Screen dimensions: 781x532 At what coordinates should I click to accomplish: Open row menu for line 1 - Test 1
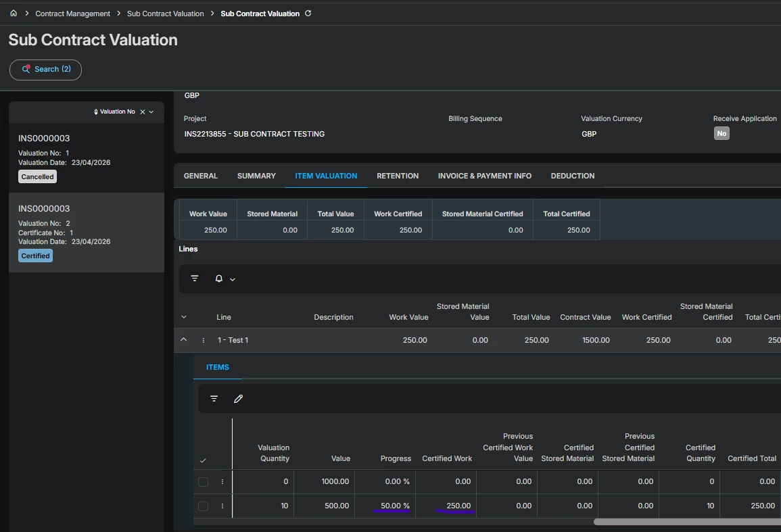click(203, 340)
